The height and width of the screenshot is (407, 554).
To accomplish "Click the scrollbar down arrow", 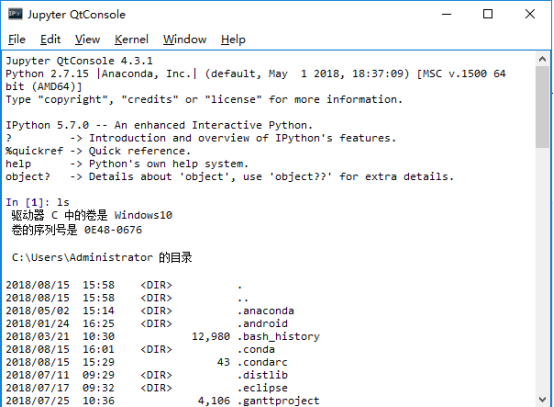I will (x=542, y=400).
